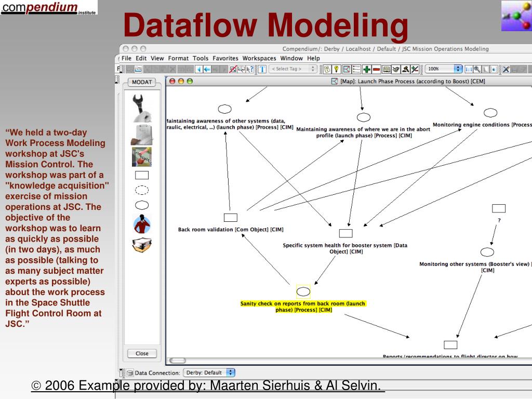This screenshot has width=532, height=399.
Task: Create a Note node from the toolbar
Action: point(395,69)
